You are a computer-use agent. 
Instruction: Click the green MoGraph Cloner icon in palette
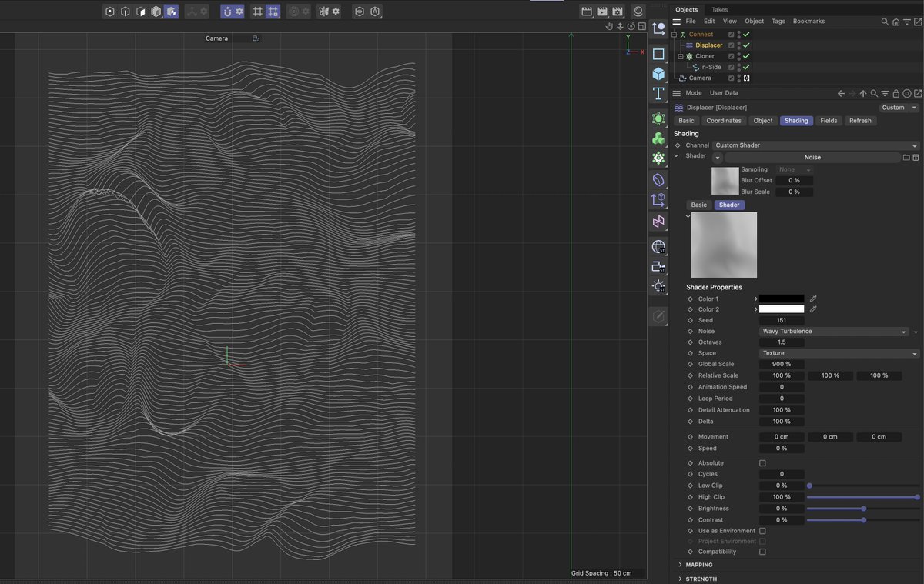[658, 138]
